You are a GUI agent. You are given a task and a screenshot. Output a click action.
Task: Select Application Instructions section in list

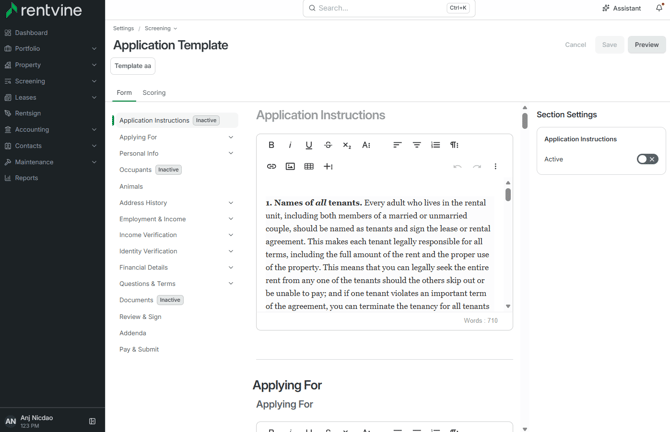(175, 120)
